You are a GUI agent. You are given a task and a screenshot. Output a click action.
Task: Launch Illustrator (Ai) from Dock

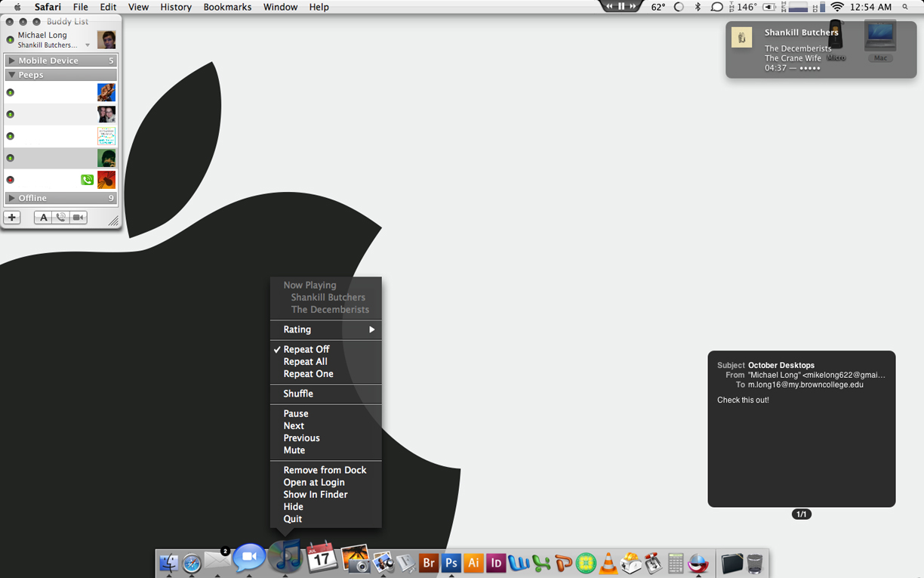pos(473,563)
